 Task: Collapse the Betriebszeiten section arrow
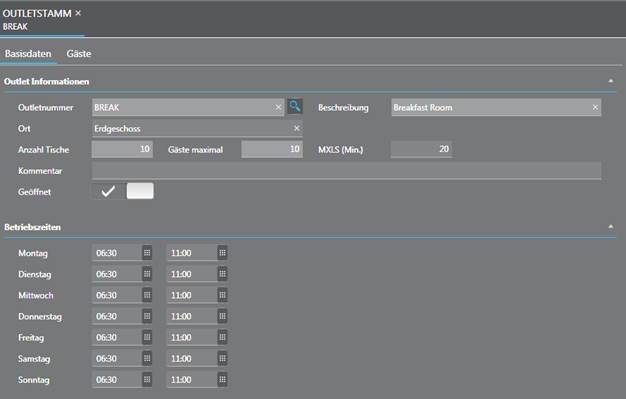610,227
